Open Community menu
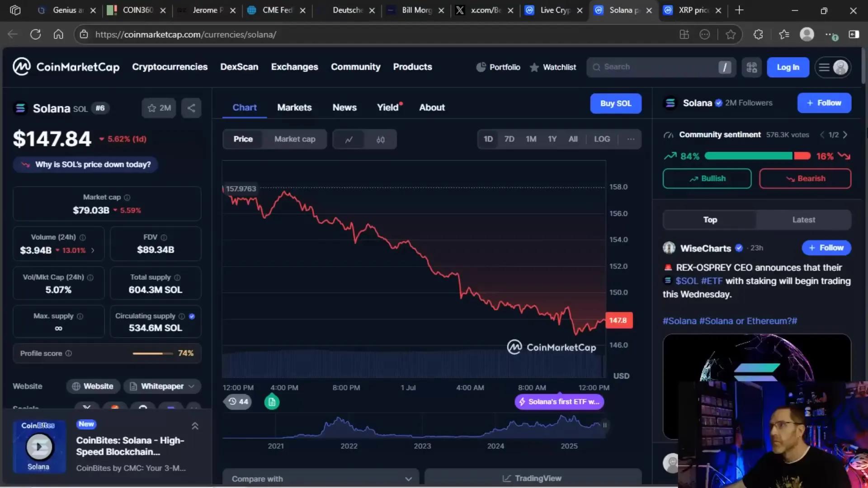 (355, 67)
